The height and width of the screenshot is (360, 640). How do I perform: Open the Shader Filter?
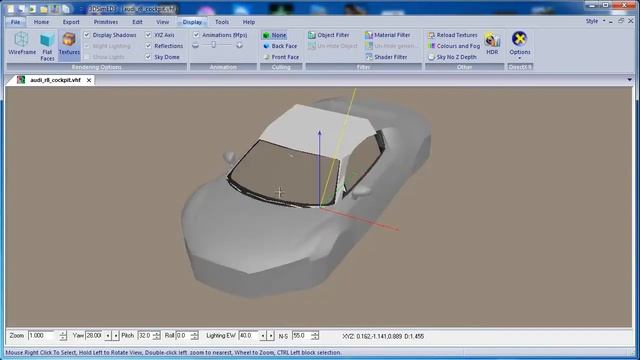[x=386, y=57]
